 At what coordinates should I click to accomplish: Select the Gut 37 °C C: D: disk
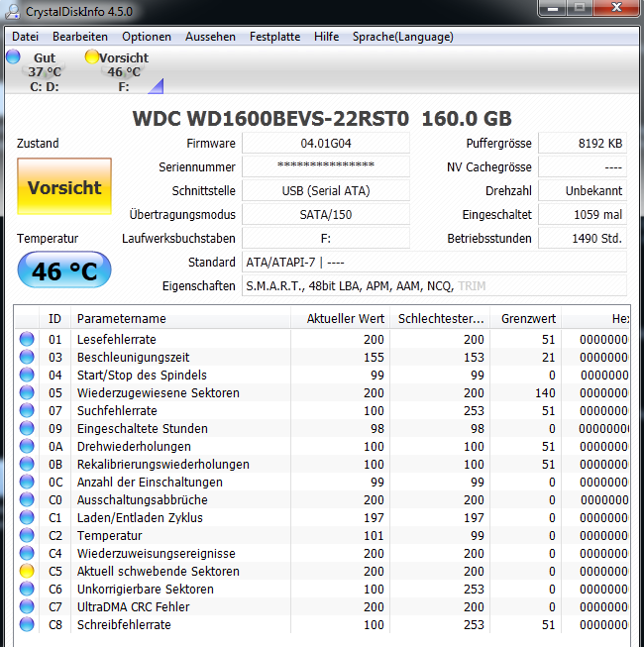(x=45, y=71)
